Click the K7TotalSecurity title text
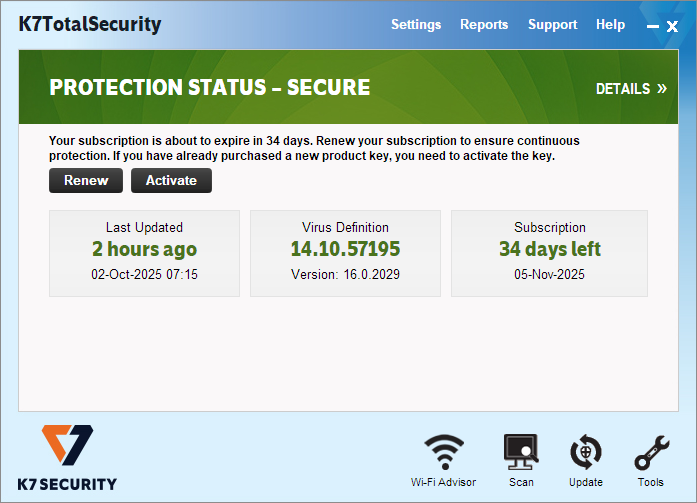 click(x=89, y=24)
